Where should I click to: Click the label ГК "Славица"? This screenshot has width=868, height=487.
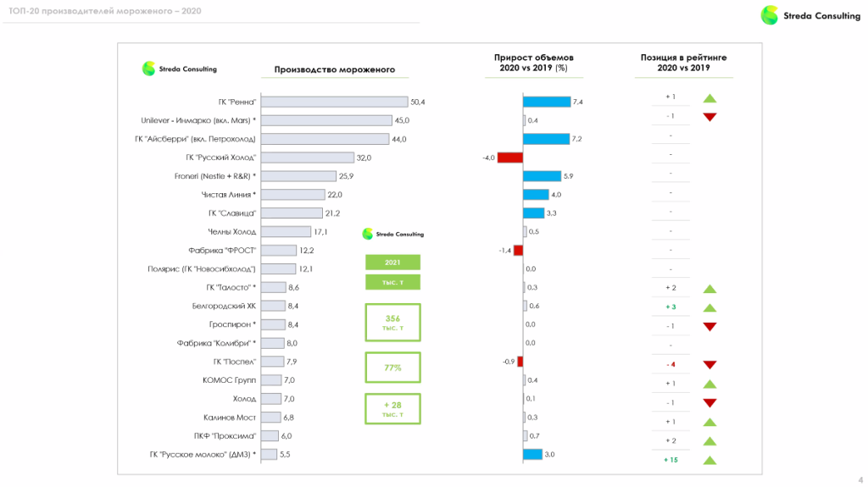click(x=232, y=213)
